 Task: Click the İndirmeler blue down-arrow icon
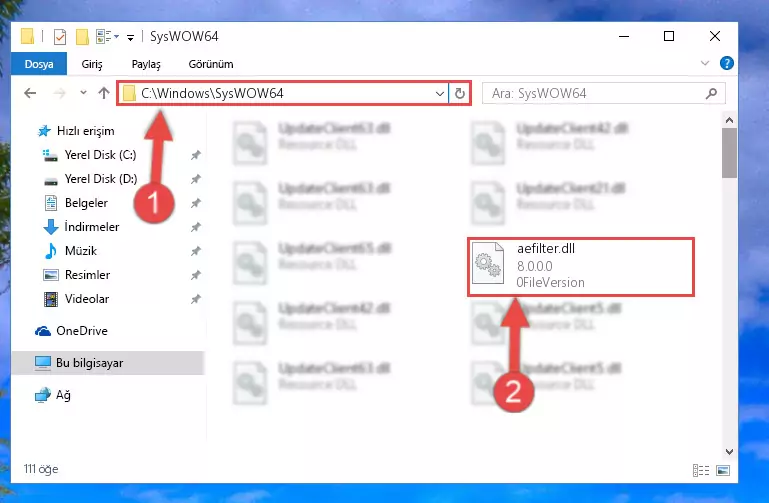(51, 227)
